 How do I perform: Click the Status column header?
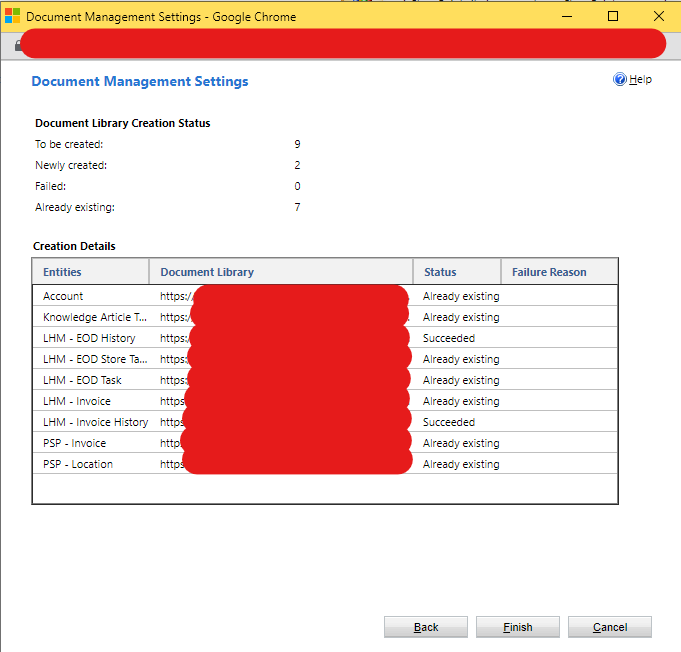tap(440, 272)
